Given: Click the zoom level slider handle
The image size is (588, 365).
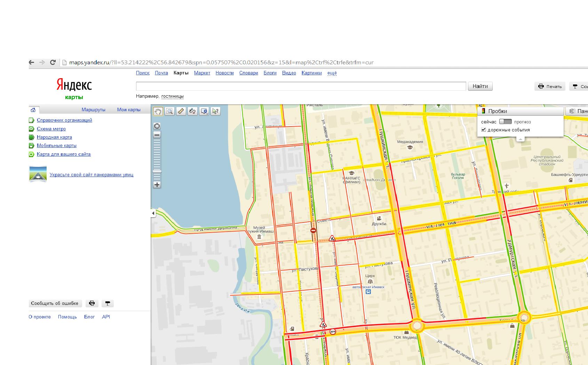Looking at the screenshot, I should pos(157,171).
